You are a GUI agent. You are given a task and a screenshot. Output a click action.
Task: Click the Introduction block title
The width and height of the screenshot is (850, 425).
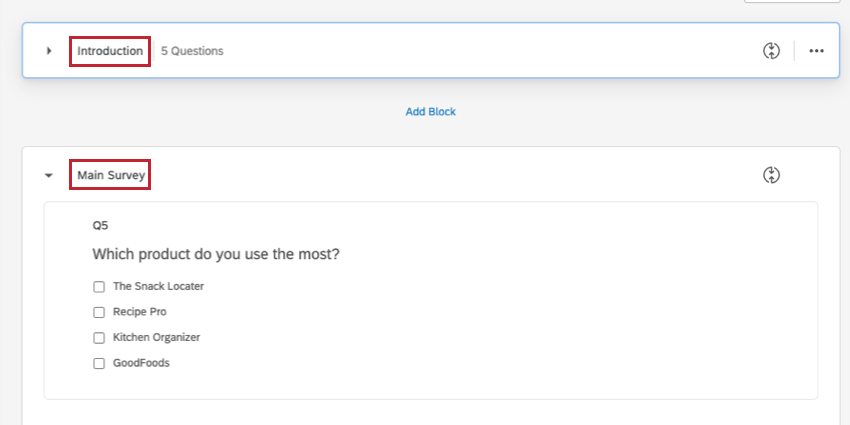point(110,51)
